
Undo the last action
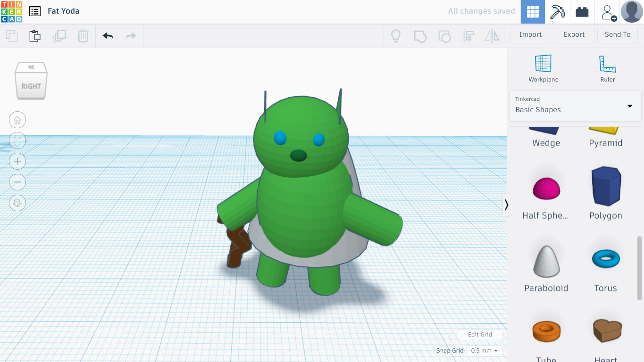point(108,36)
